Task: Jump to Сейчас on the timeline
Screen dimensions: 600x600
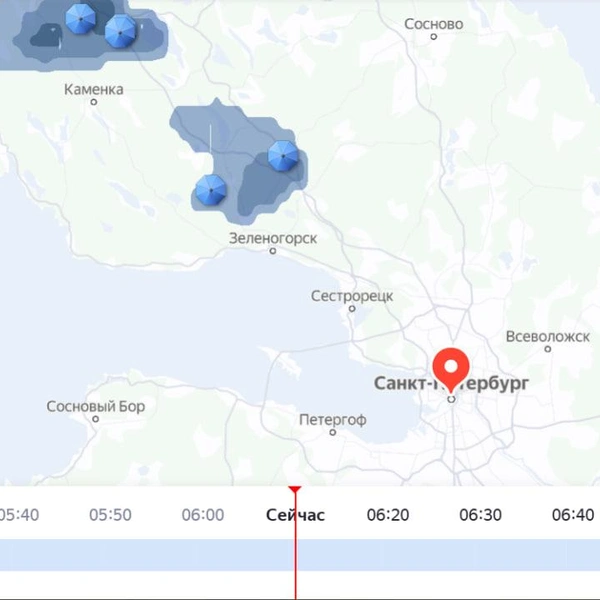Action: pos(295,515)
